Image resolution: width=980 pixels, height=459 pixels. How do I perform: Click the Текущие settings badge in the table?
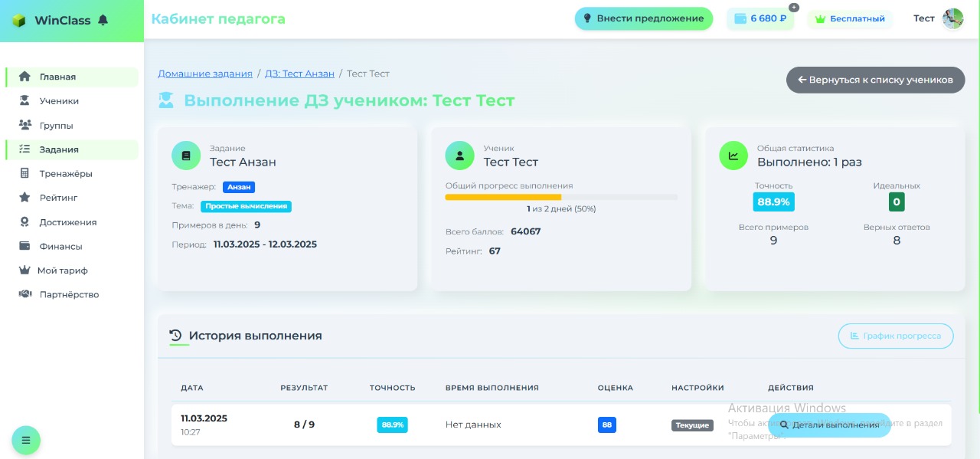(692, 425)
